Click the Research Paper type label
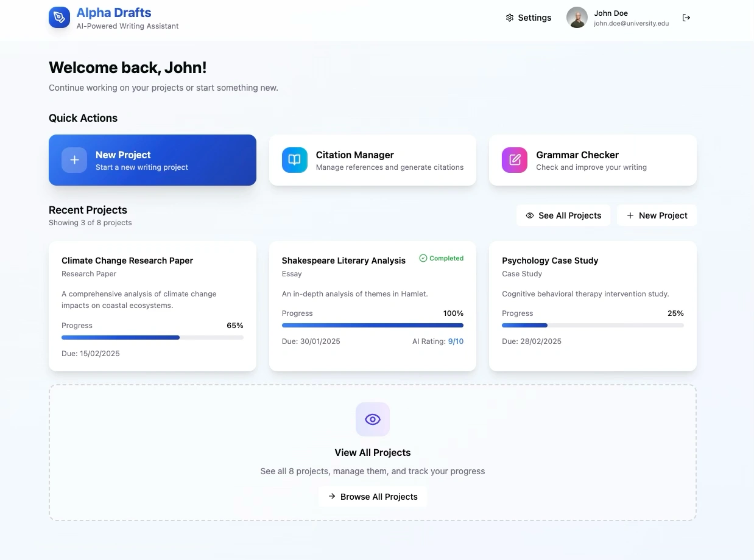 [x=89, y=274]
